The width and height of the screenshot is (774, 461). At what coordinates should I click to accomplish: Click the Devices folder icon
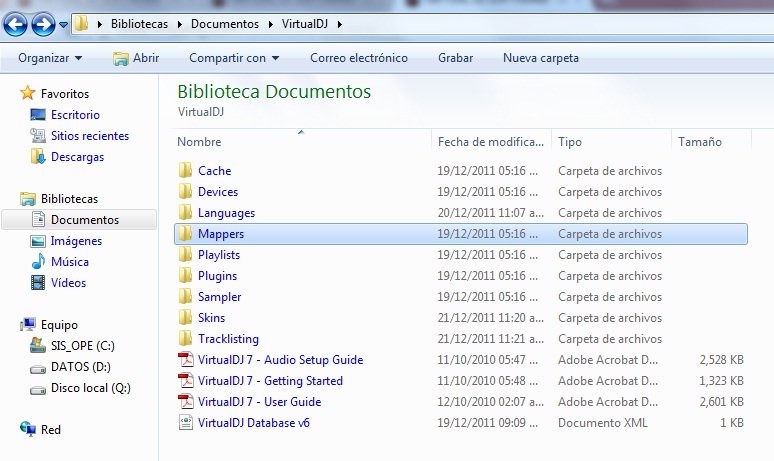185,191
